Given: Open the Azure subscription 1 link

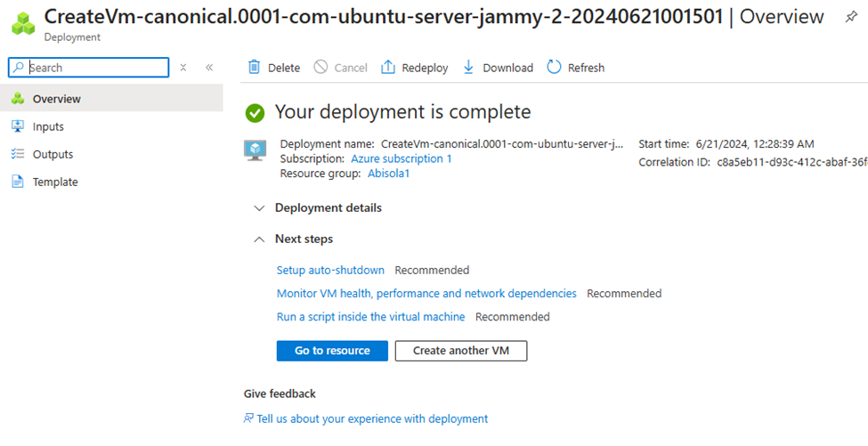Looking at the screenshot, I should [401, 158].
